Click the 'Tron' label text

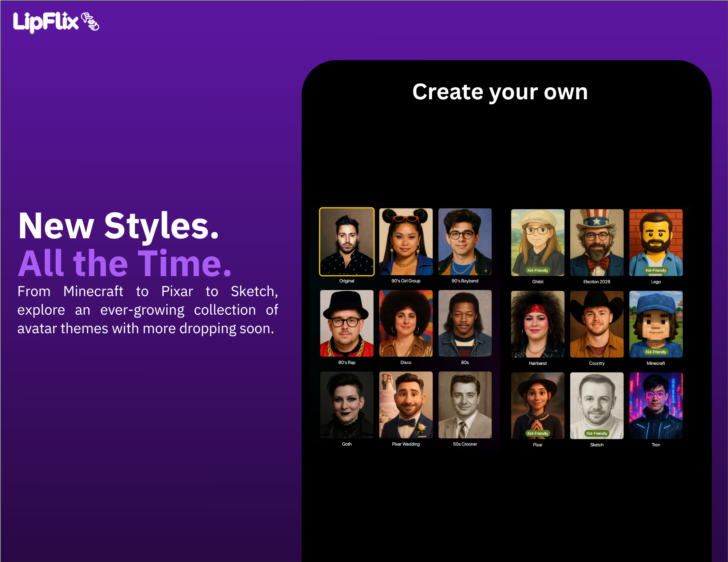tap(656, 445)
